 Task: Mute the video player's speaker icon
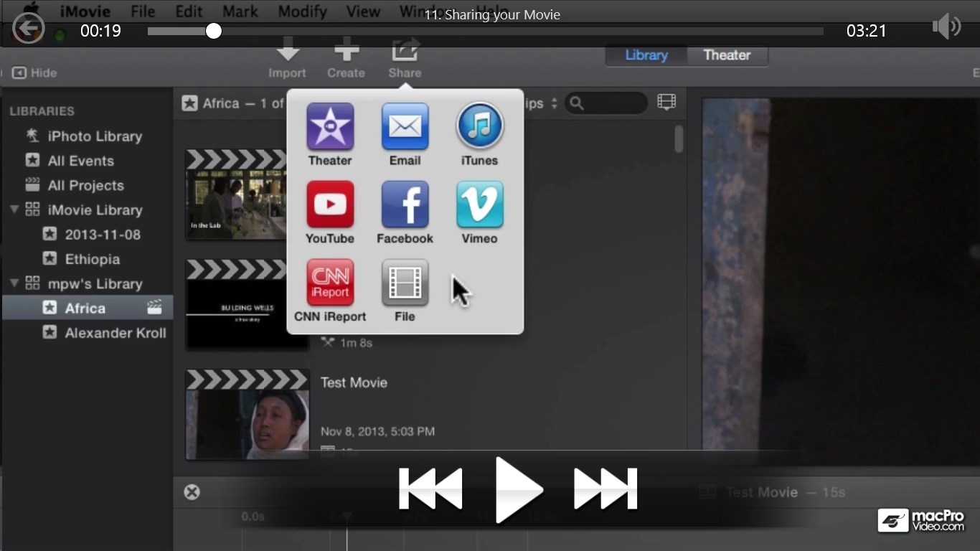click(946, 27)
